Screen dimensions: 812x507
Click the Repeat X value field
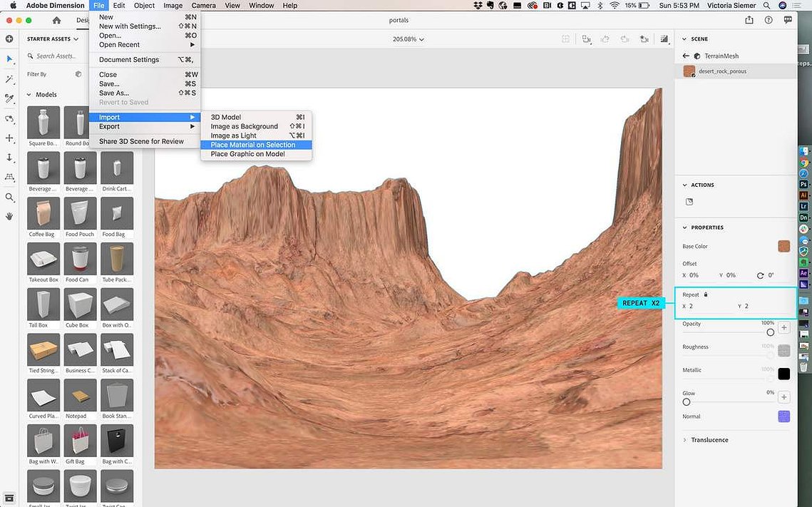click(x=707, y=307)
